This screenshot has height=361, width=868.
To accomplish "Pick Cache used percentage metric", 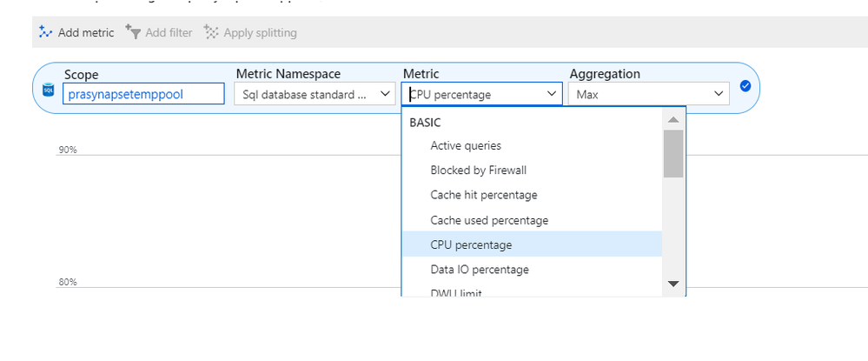I will (x=489, y=220).
